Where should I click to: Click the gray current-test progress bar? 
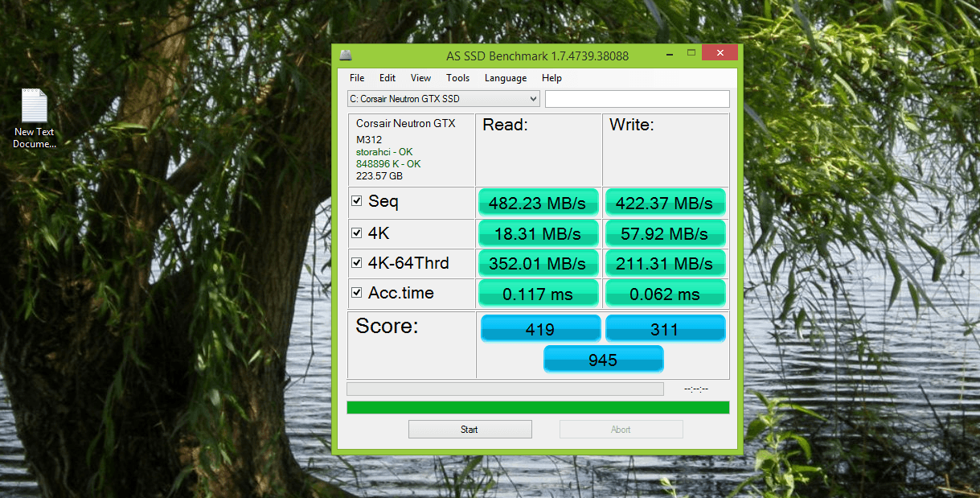[505, 389]
